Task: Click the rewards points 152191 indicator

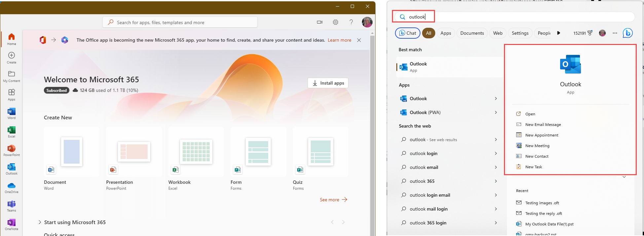Action: click(x=583, y=33)
